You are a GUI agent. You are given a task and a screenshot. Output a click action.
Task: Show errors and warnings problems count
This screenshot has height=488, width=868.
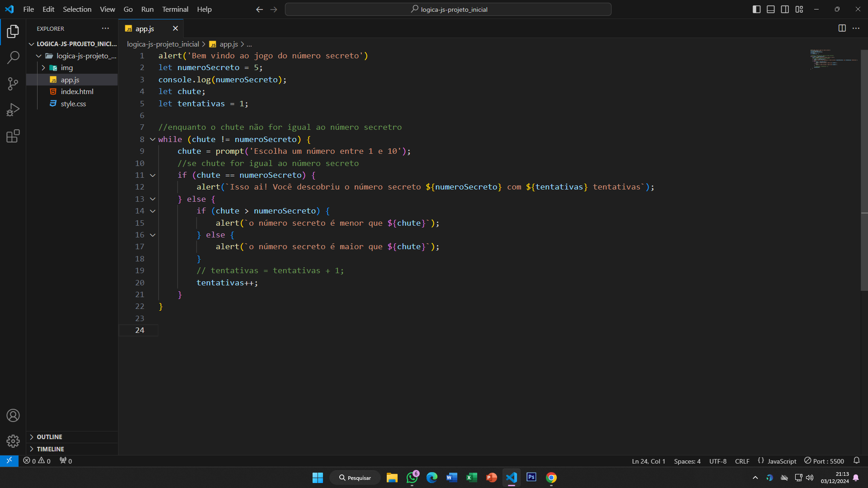[37, 461]
